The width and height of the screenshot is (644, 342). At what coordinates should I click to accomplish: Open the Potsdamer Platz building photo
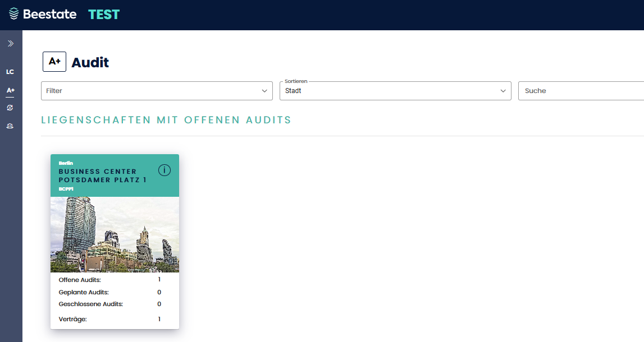[115, 234]
